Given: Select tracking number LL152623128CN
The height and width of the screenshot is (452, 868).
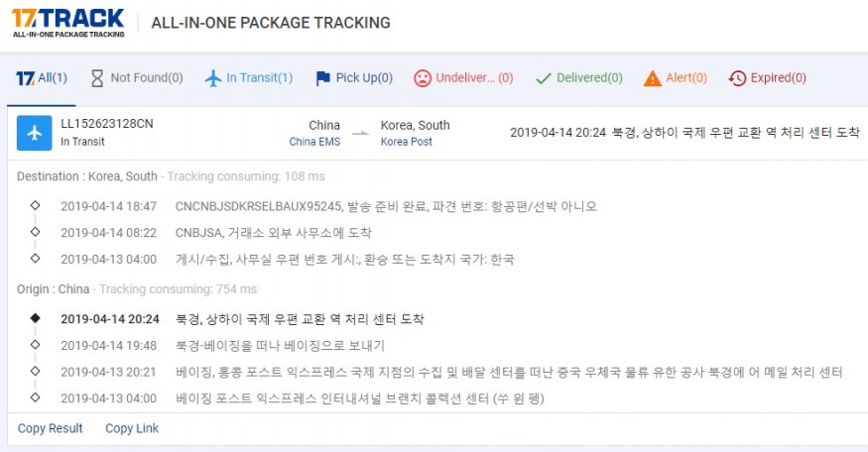Looking at the screenshot, I should pyautogui.click(x=107, y=123).
